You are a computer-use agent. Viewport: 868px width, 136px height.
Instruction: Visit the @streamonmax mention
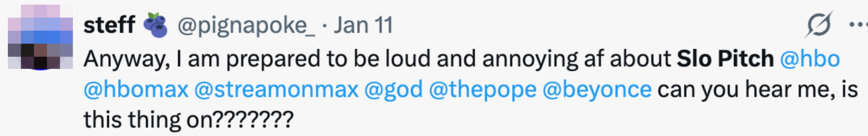(x=276, y=89)
